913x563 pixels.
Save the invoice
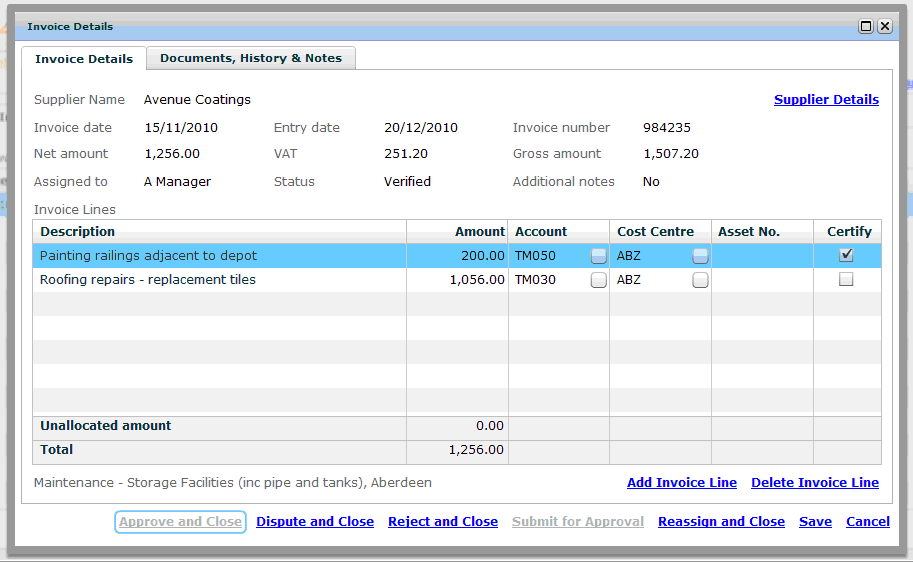coord(815,522)
